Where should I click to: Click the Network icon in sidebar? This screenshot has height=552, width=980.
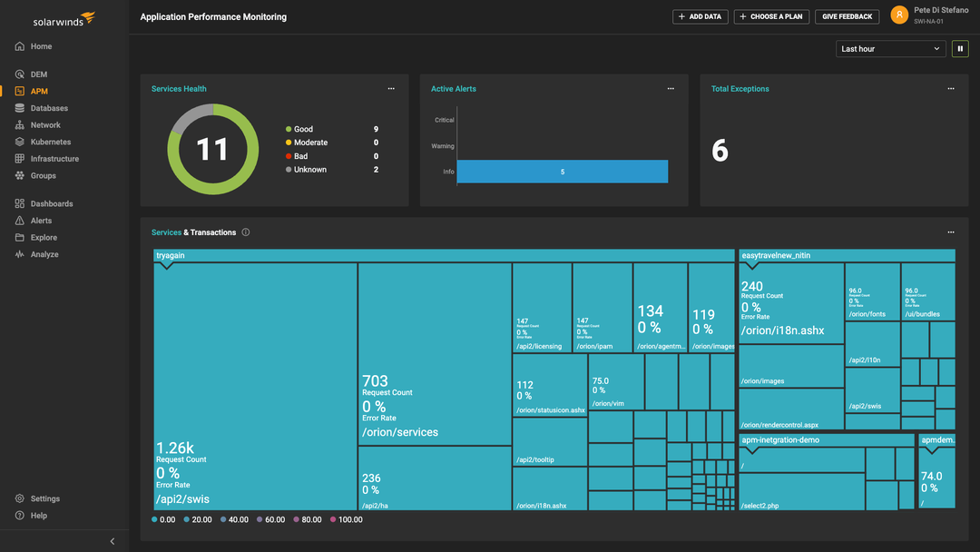[x=20, y=124]
